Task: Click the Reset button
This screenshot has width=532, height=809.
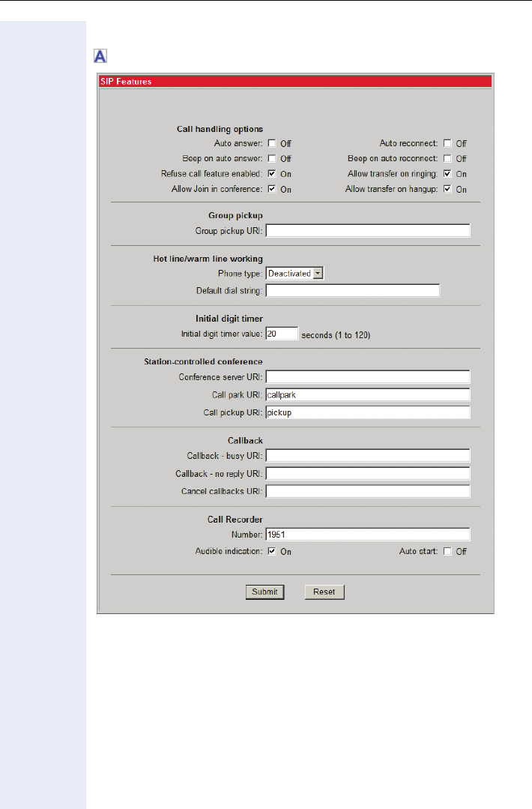Action: (x=324, y=592)
